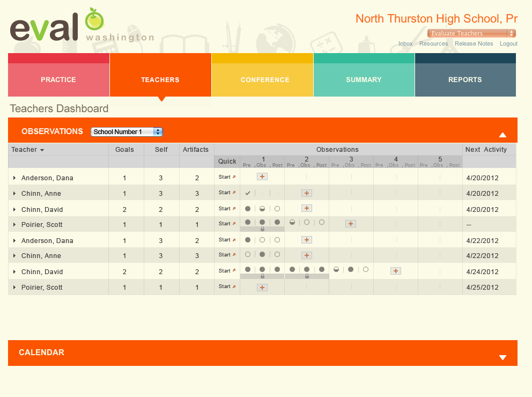Start quick observation for Poirier, Scott due 4/25/2012
This screenshot has height=397, width=532.
click(x=227, y=286)
